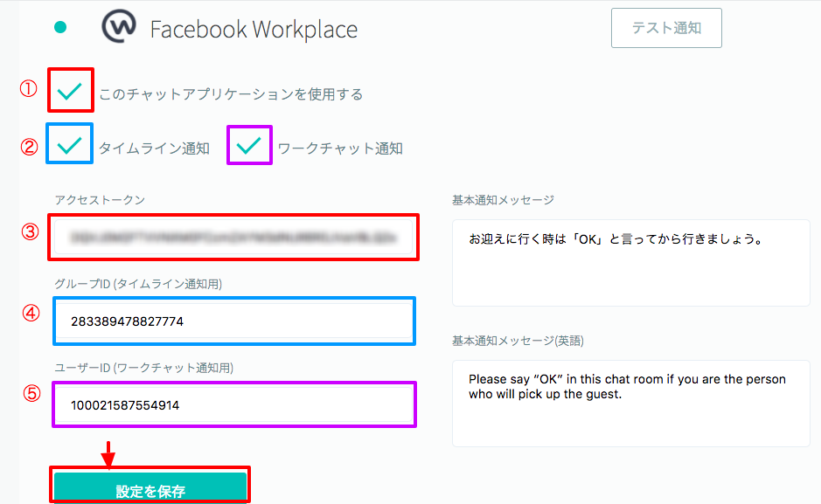
Task: Click the English notification message text box
Action: pyautogui.click(x=630, y=404)
